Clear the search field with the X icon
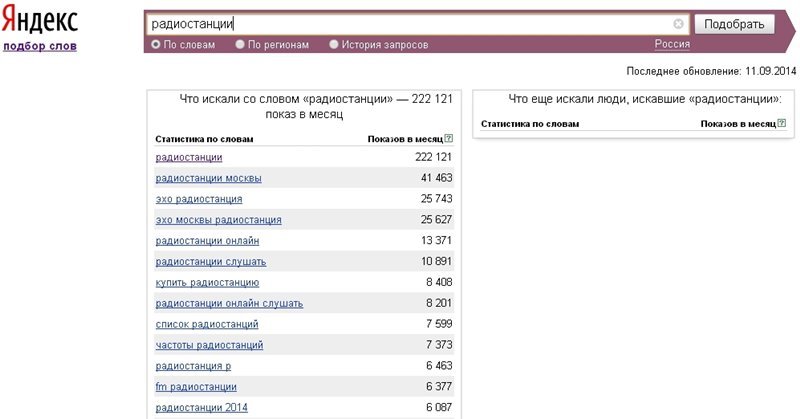800x419 pixels. 678,23
